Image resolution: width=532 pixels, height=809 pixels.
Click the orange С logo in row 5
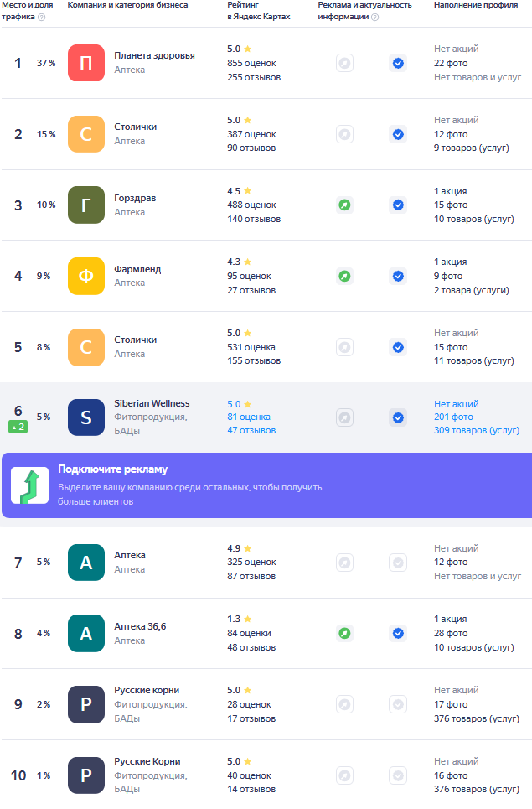(x=86, y=347)
